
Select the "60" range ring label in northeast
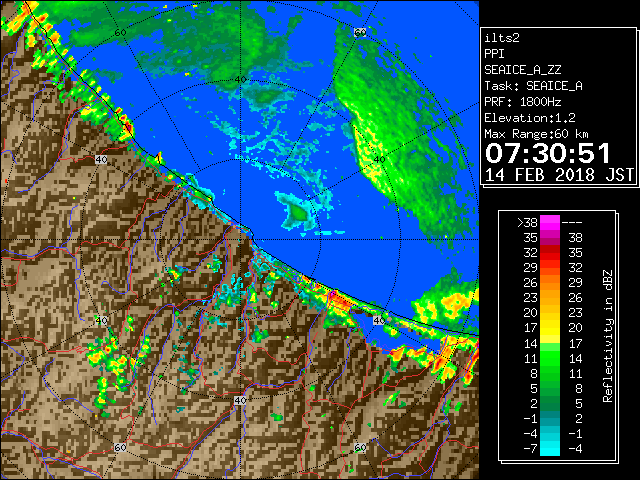[360, 32]
